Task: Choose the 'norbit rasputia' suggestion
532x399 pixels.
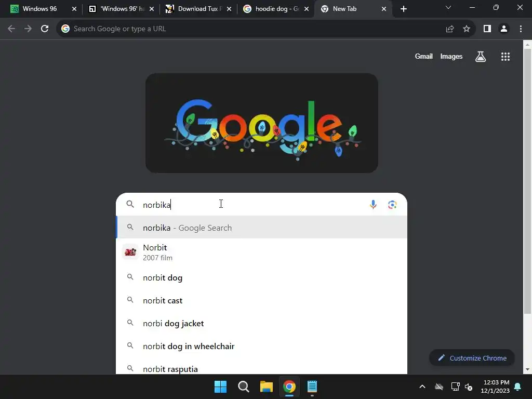Action: point(262,367)
